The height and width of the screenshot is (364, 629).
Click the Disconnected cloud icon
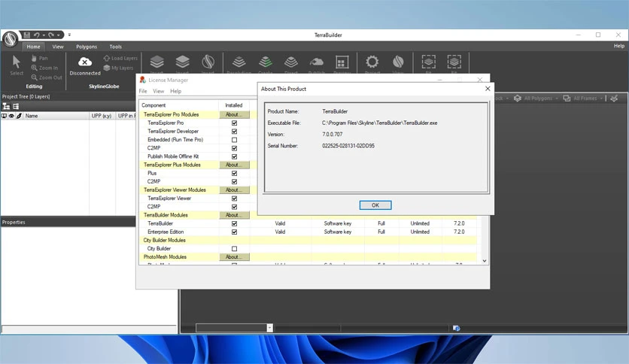pos(84,62)
